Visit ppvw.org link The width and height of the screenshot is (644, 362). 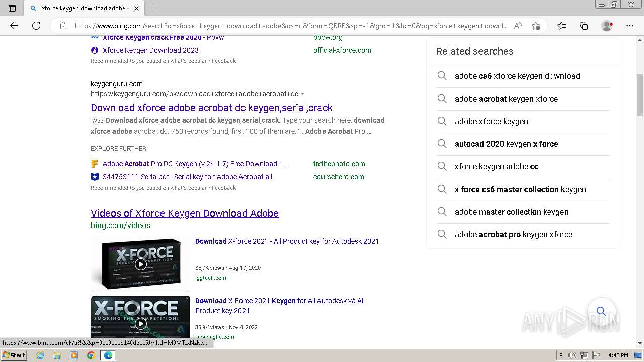pos(328,38)
